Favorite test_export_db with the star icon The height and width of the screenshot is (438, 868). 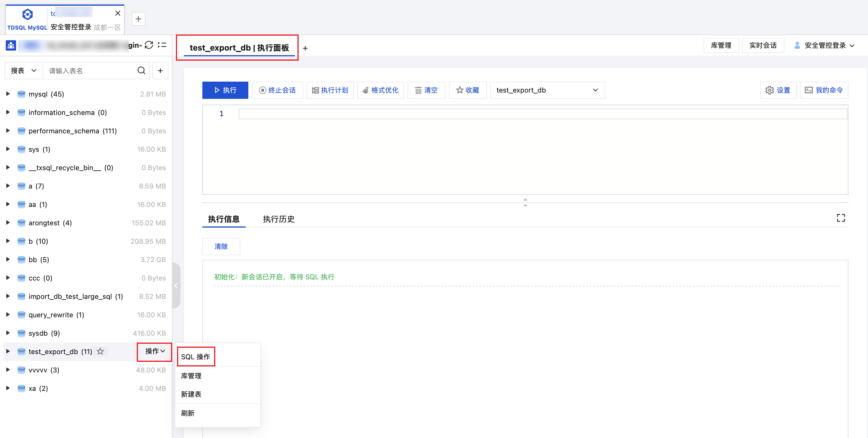click(x=100, y=351)
